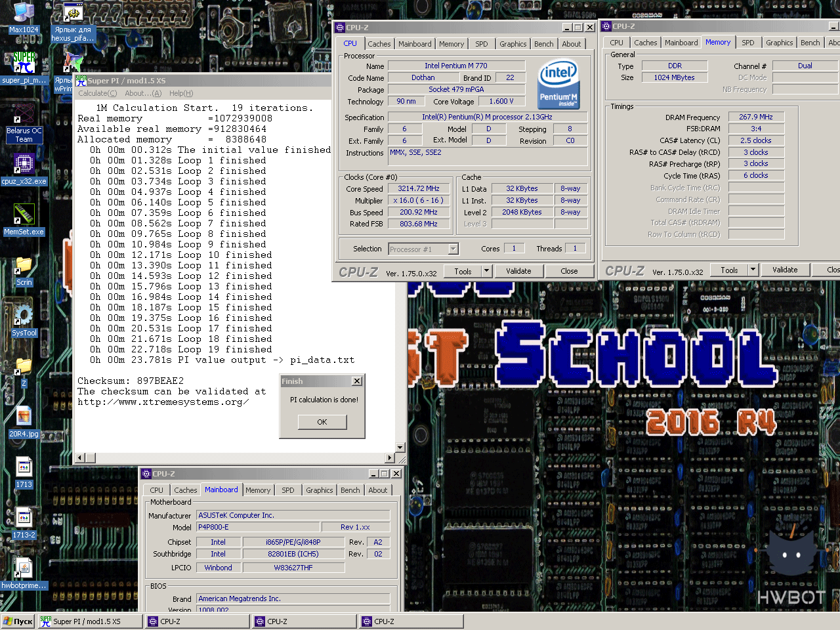
Task: Click Super PI horizontal scrollbar left arrow
Action: click(x=81, y=457)
